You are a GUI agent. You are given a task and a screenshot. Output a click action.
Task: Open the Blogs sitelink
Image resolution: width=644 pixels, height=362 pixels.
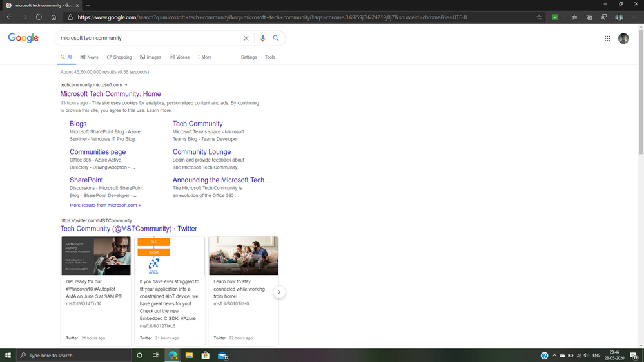tap(78, 124)
